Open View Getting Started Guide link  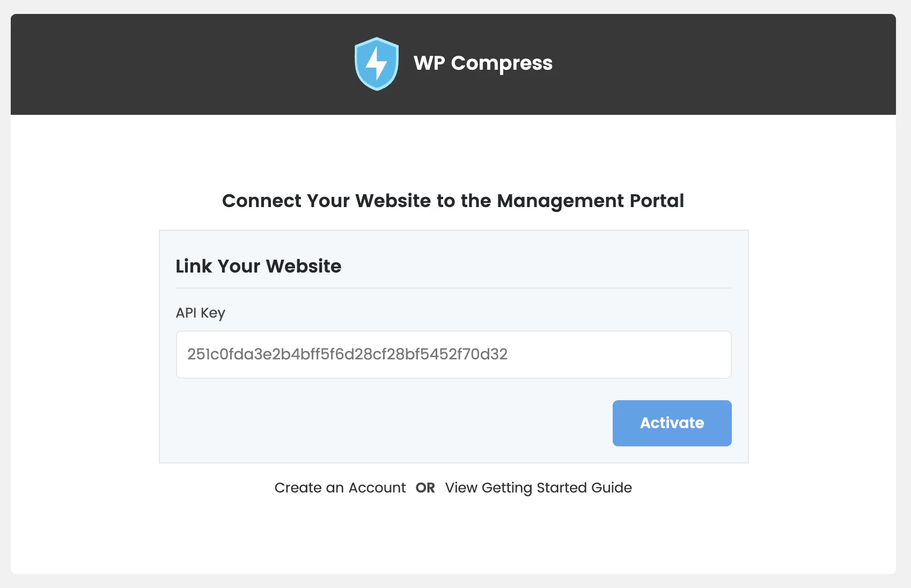pos(539,488)
